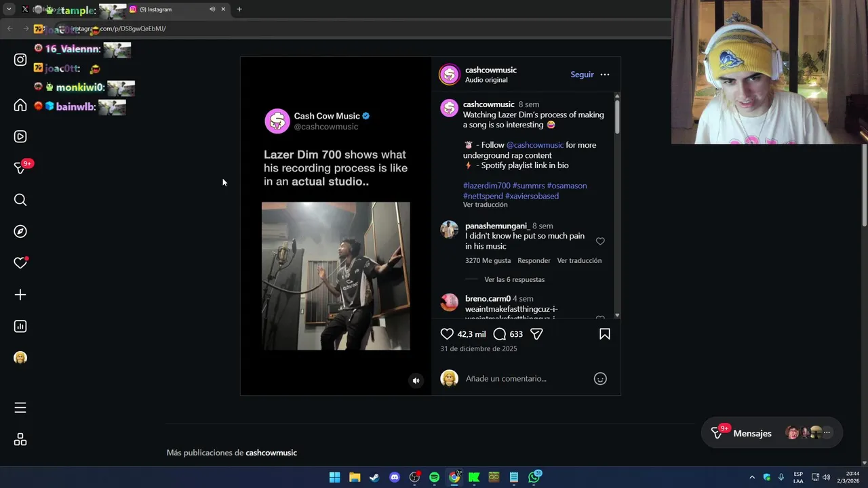Open the emoji picker smiley icon
The image size is (868, 488).
(x=600, y=379)
